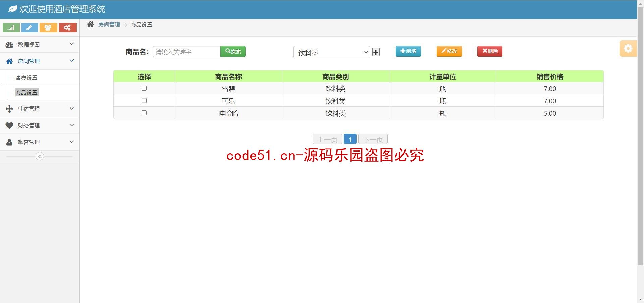This screenshot has width=644, height=303.
Task: Click product name cell 雪碧
Action: [x=228, y=89]
